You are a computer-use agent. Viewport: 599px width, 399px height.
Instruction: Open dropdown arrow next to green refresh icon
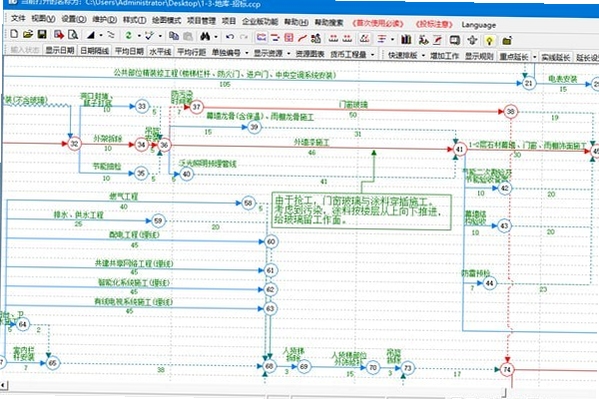pyautogui.click(x=139, y=36)
